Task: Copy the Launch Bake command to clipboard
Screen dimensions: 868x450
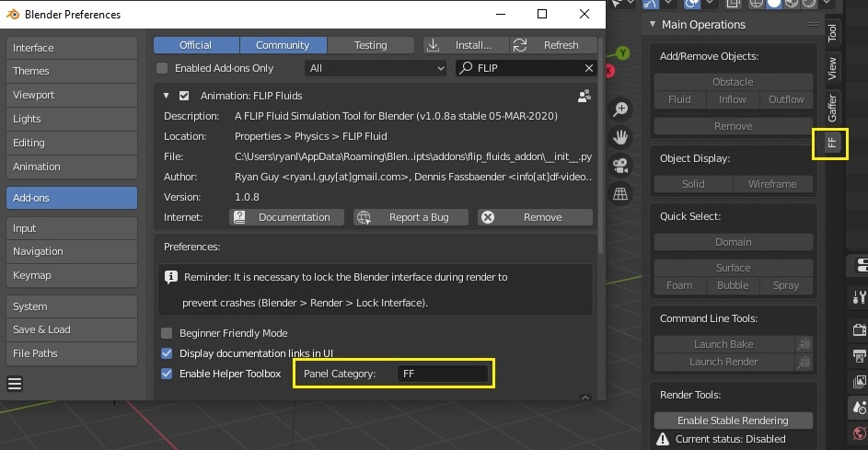Action: pos(804,344)
